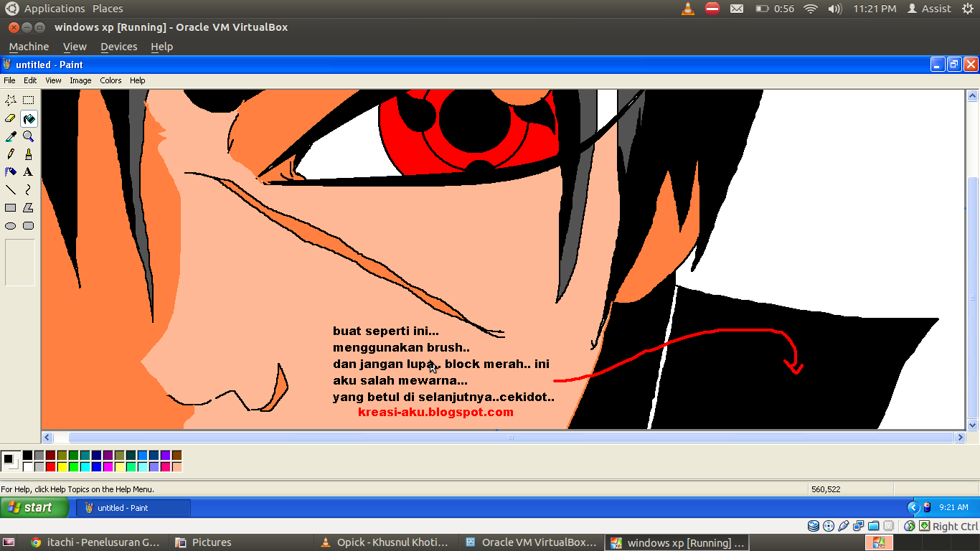Pick the dark gray color swatch
980x551 pixels.
click(39, 456)
